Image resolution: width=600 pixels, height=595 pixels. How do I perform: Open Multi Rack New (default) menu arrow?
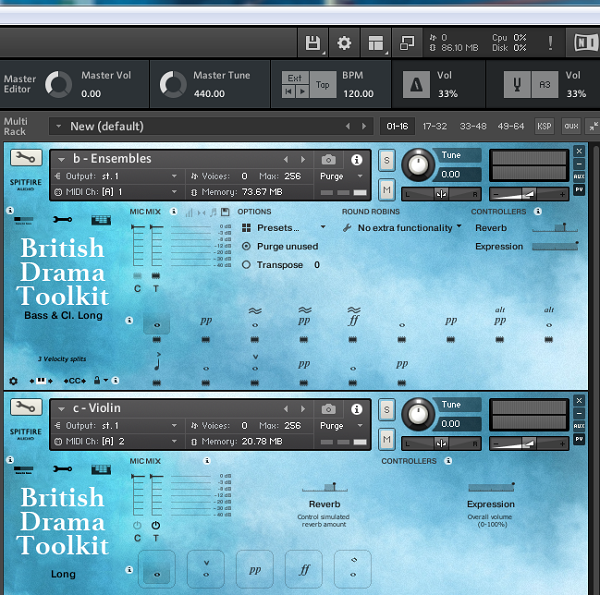tap(59, 126)
